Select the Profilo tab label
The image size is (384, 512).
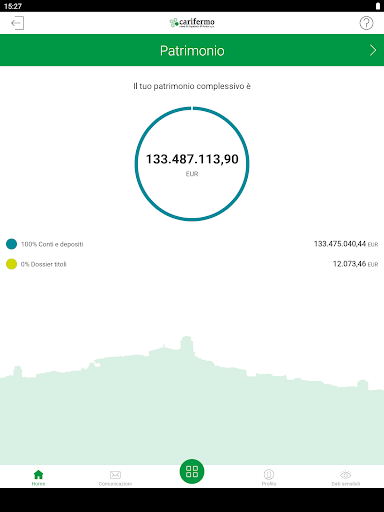pos(269,484)
